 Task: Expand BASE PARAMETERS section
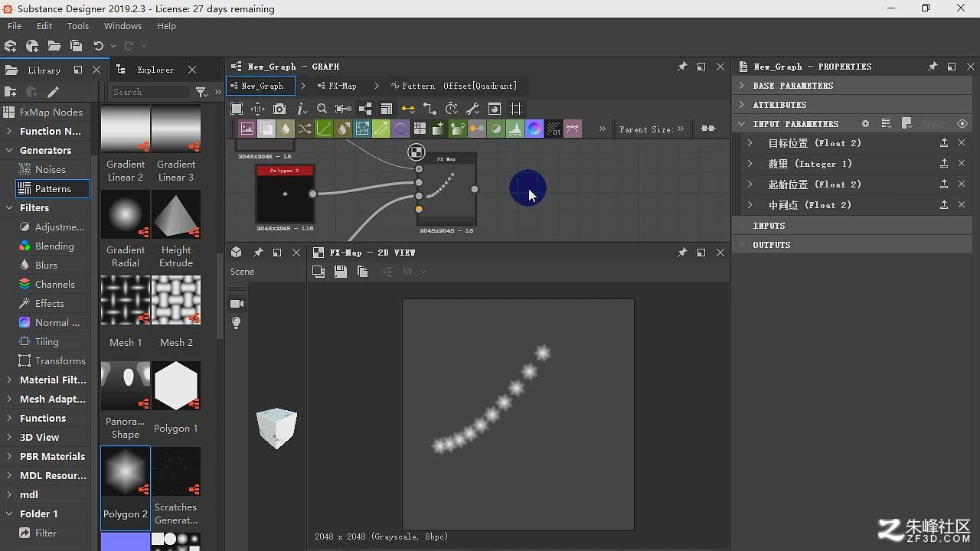pos(741,86)
